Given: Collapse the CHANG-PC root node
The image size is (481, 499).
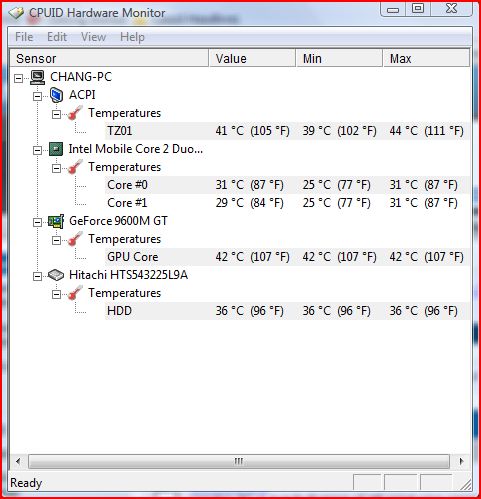Looking at the screenshot, I should coord(19,79).
